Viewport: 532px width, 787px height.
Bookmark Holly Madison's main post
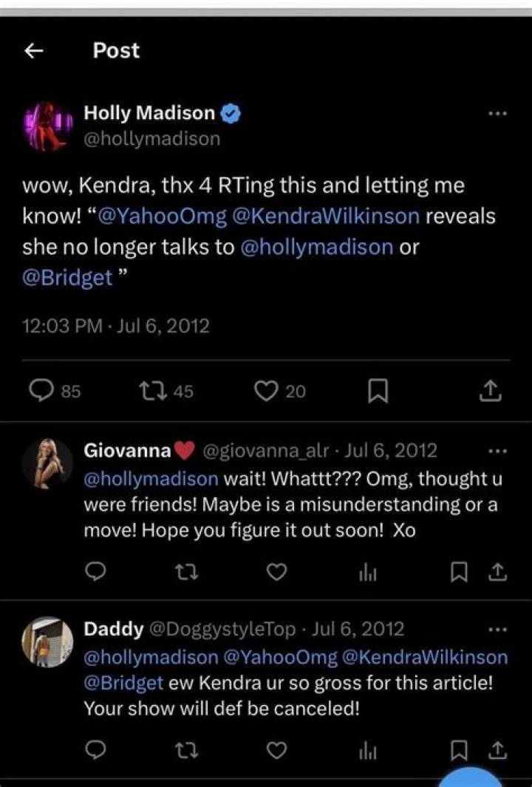[x=378, y=392]
